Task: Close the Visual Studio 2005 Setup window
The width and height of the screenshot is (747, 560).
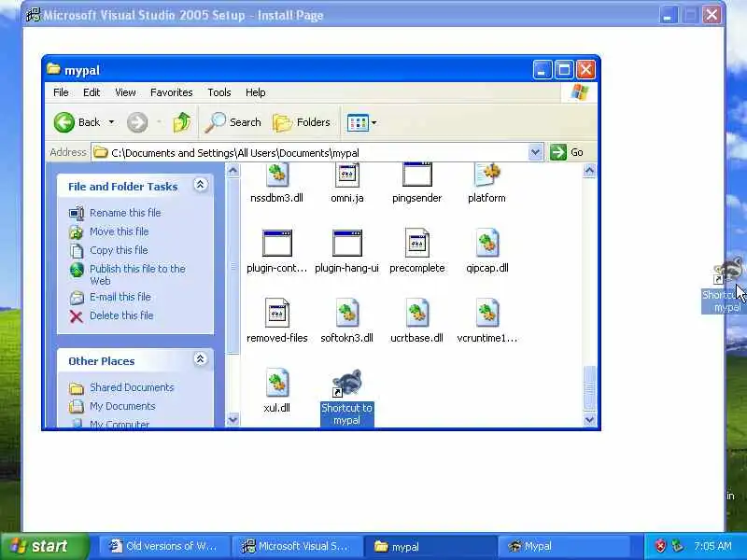Action: tap(712, 15)
